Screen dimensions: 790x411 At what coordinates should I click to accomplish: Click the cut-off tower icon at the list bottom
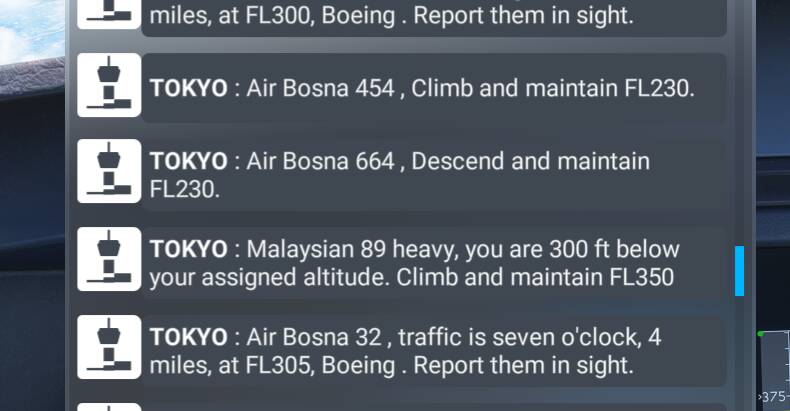109,407
